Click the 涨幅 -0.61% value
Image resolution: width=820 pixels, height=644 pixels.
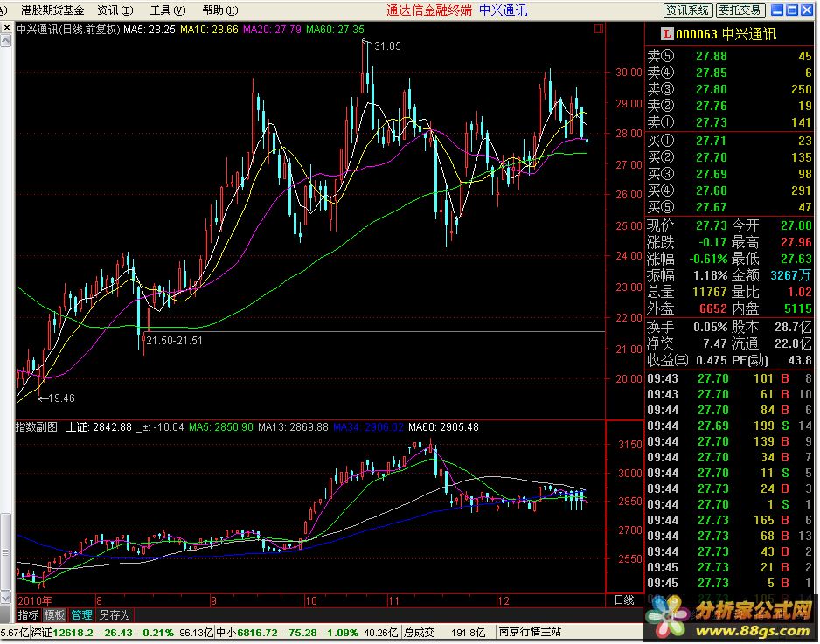[x=708, y=260]
